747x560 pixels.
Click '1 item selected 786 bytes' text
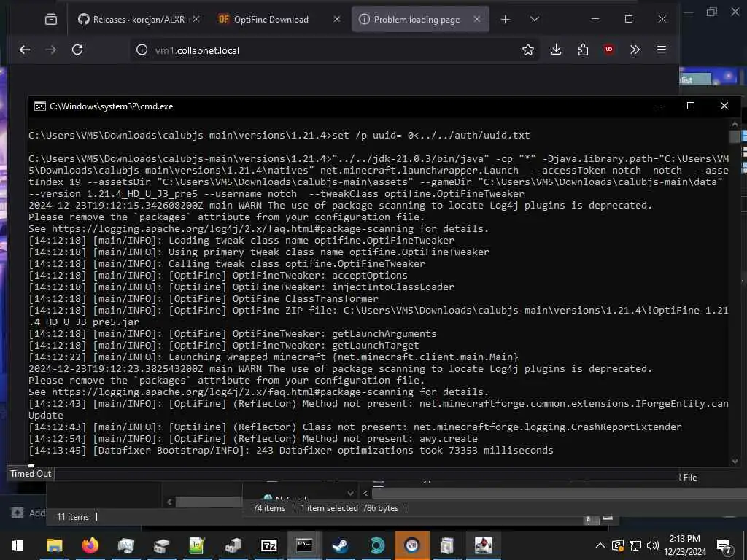(349, 508)
